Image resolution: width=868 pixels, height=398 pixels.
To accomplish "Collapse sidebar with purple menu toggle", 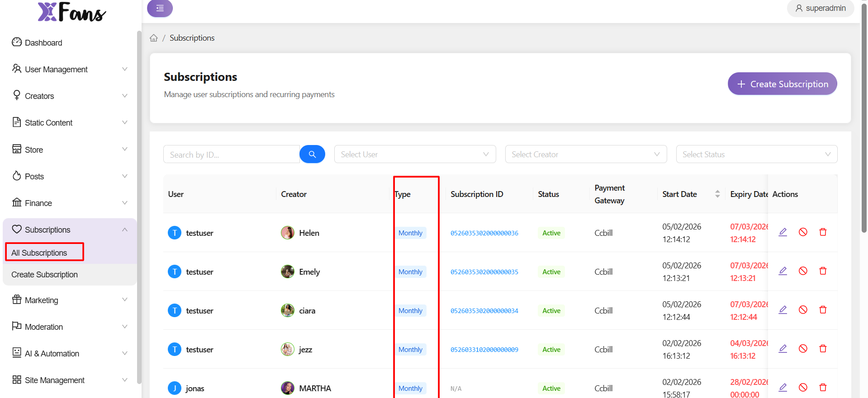I will 160,8.
